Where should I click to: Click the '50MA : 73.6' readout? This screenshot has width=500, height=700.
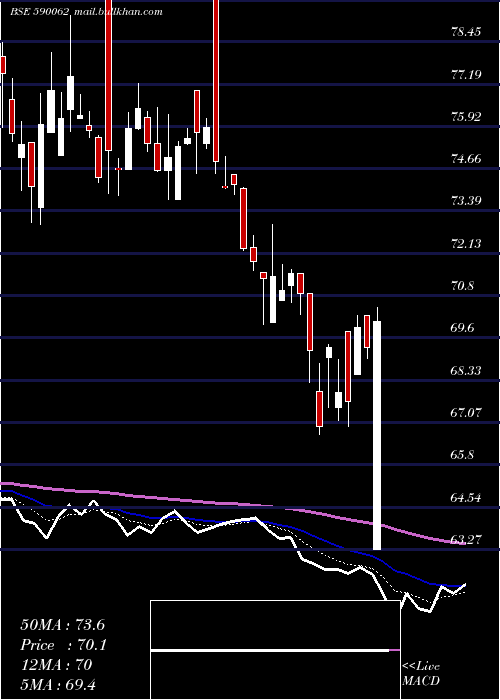[62, 625]
